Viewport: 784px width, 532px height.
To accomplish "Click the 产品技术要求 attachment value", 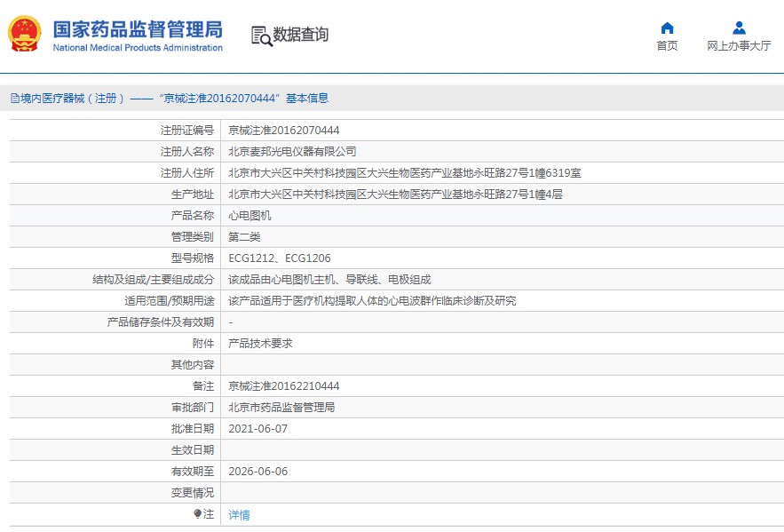I will 260,344.
